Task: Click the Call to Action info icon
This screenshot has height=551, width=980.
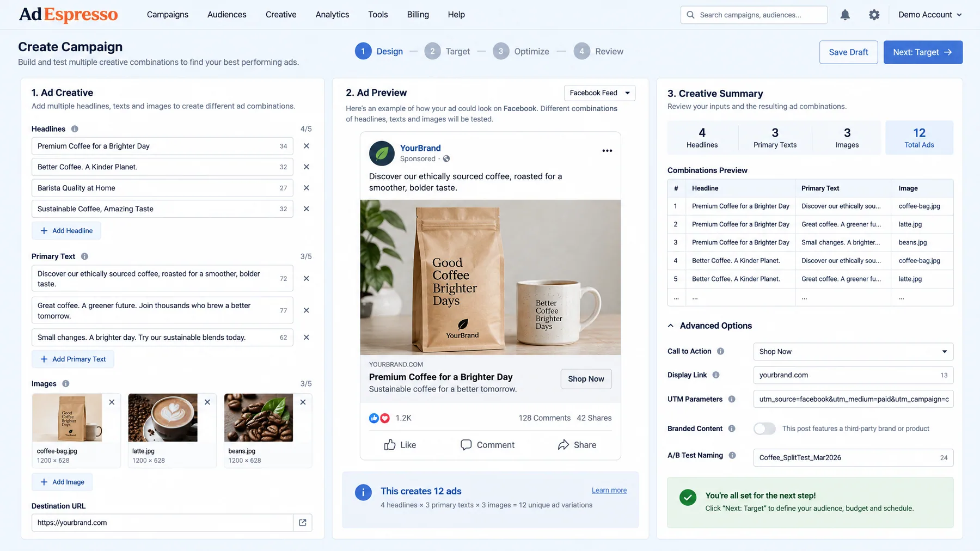Action: [x=720, y=351]
